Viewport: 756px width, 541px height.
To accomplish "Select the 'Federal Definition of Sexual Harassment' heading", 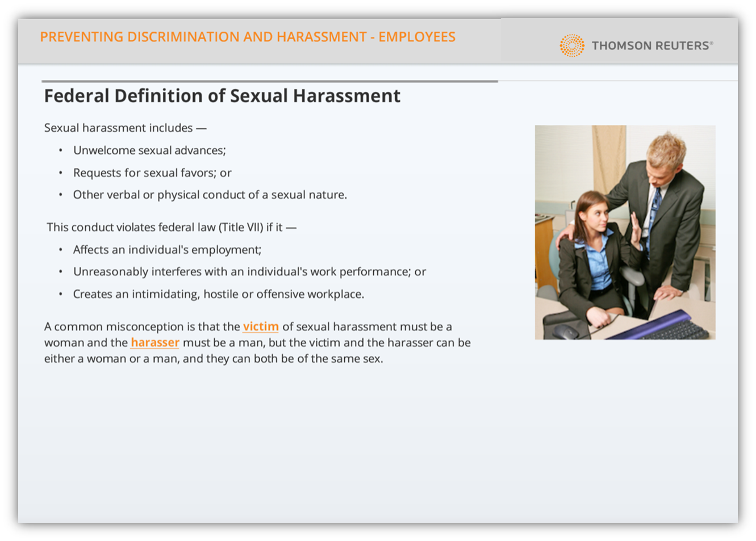I will click(222, 96).
